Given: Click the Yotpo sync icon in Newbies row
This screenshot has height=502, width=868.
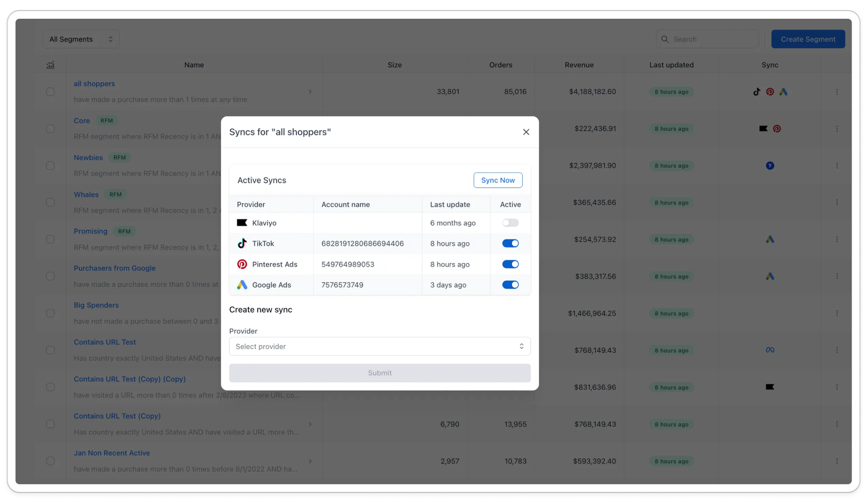Looking at the screenshot, I should point(769,166).
